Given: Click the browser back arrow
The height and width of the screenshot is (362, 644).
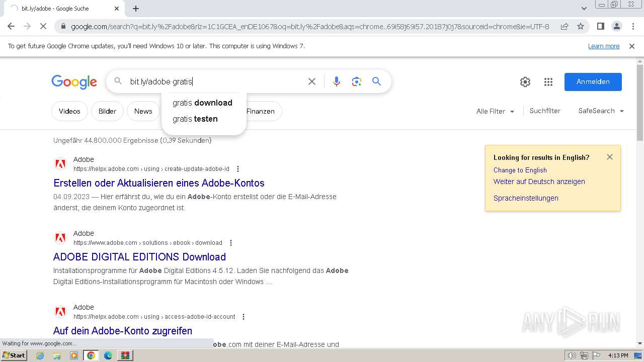Looking at the screenshot, I should click(x=11, y=26).
